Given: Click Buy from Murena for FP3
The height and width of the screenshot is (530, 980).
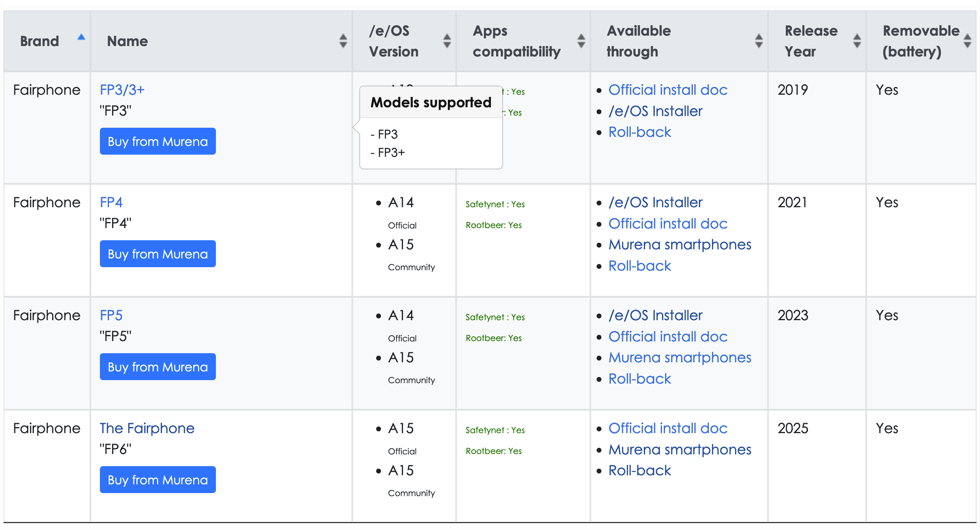Looking at the screenshot, I should click(158, 141).
